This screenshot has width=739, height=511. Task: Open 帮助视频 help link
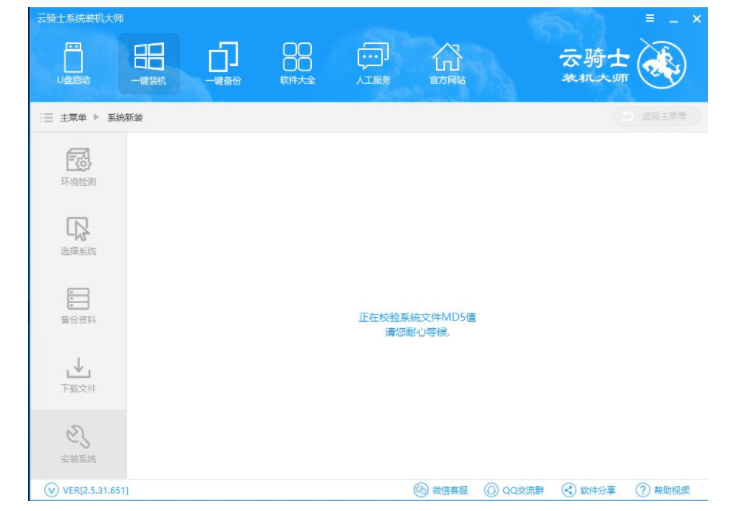click(663, 490)
